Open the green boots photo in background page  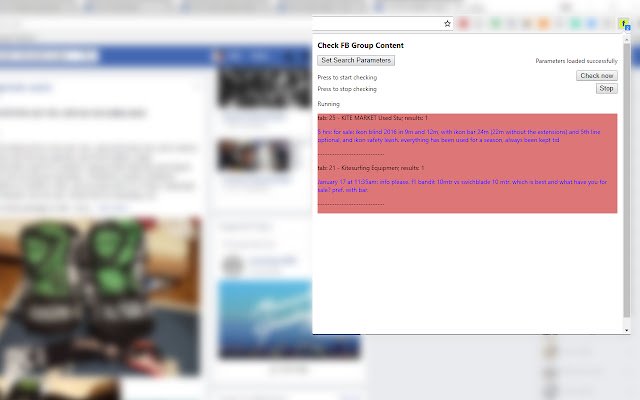click(100, 297)
